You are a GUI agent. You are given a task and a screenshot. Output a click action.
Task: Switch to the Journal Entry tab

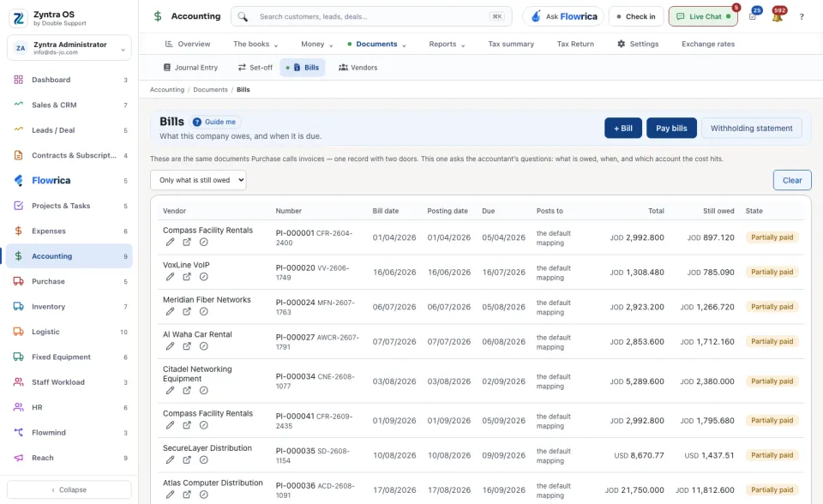click(190, 68)
